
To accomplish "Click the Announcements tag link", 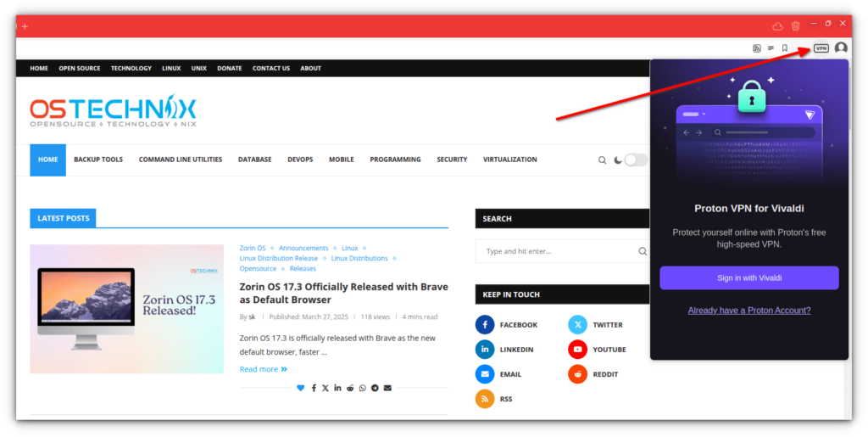I will (303, 248).
